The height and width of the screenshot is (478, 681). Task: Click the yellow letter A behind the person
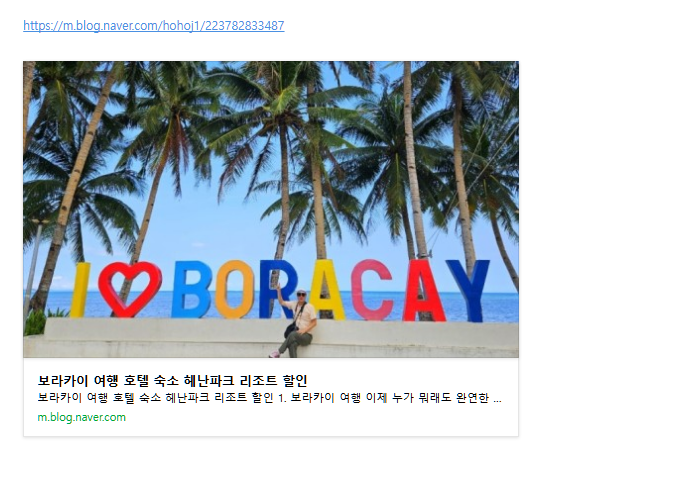328,289
